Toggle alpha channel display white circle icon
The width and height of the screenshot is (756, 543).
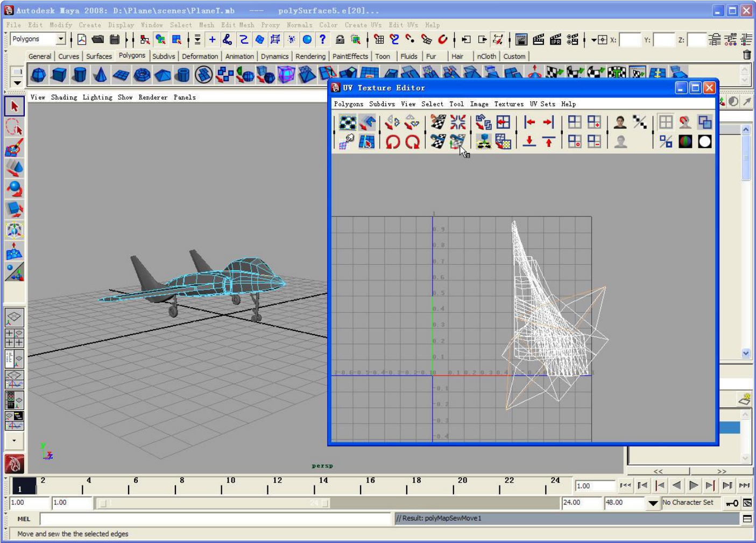tap(704, 142)
